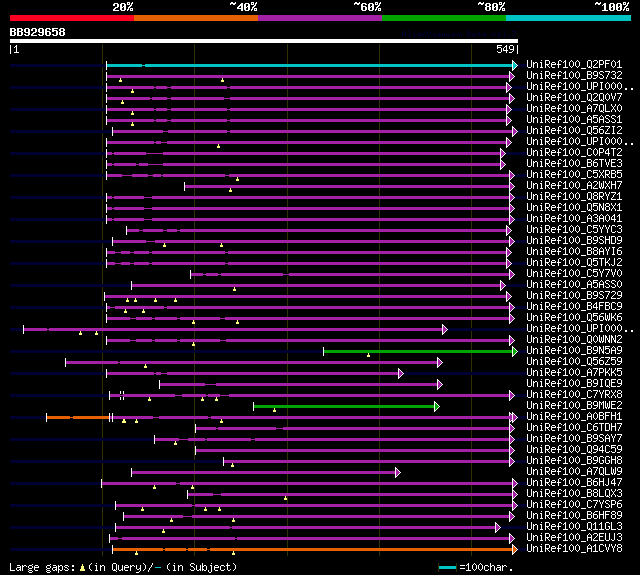Click the yellow query-gap marker in the legend
The image size is (640, 575).
(82, 568)
